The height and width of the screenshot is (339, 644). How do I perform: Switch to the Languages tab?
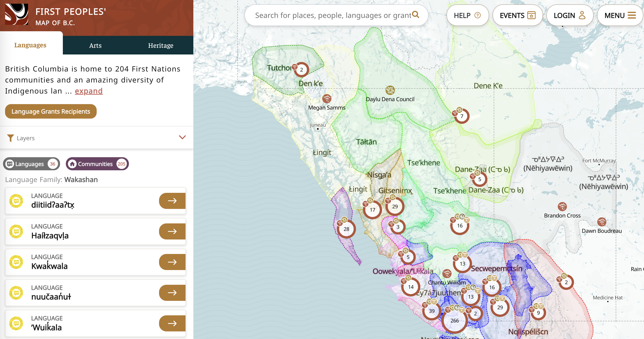(x=30, y=45)
